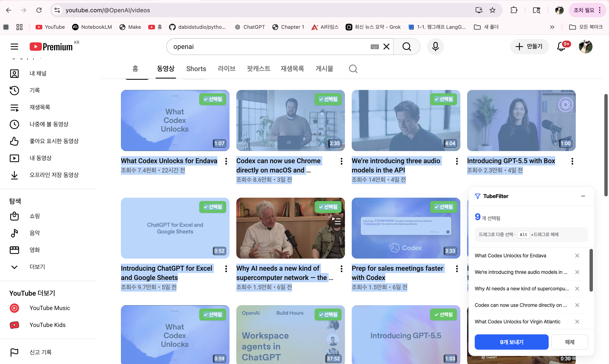Image resolution: width=609 pixels, height=364 pixels.
Task: Click the YouTube Premium logo
Action: click(51, 46)
